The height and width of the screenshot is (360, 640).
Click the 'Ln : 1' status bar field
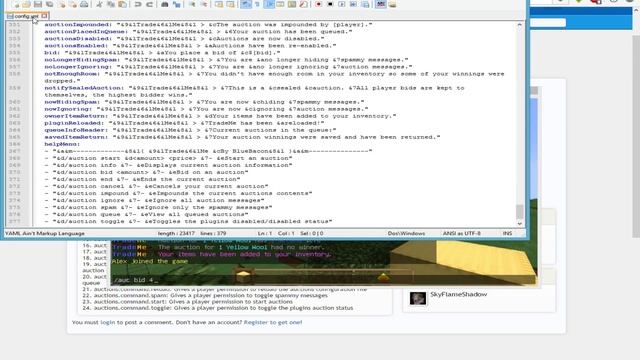click(265, 233)
